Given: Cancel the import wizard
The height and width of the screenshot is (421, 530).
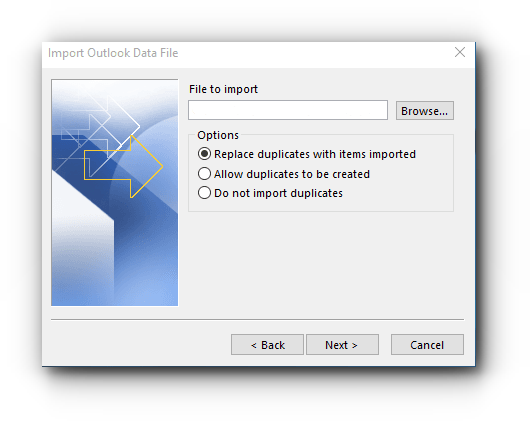Looking at the screenshot, I should [427, 345].
